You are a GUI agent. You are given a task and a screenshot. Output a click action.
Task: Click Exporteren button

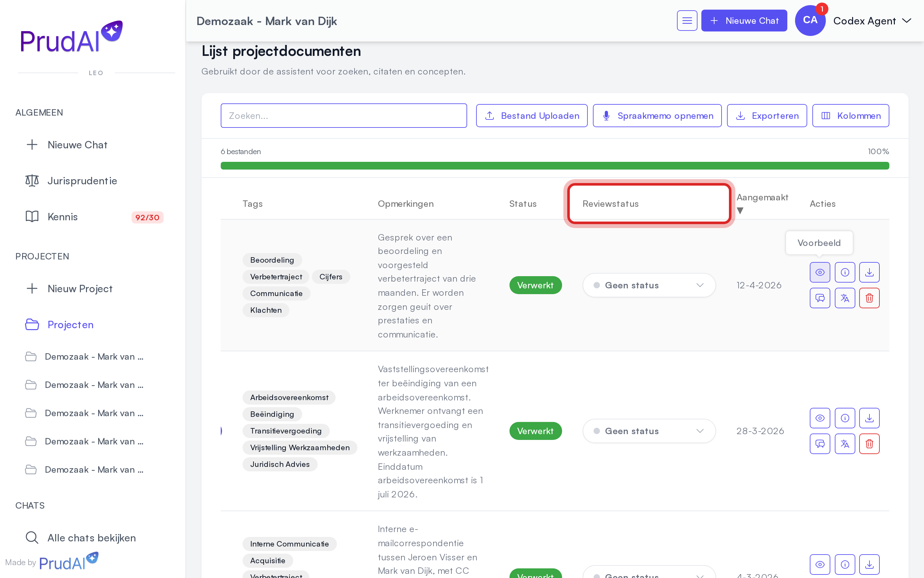tap(767, 116)
